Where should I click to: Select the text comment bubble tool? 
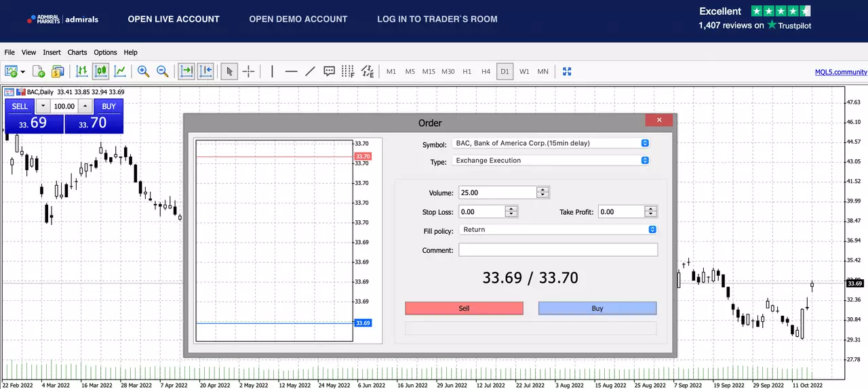[330, 71]
